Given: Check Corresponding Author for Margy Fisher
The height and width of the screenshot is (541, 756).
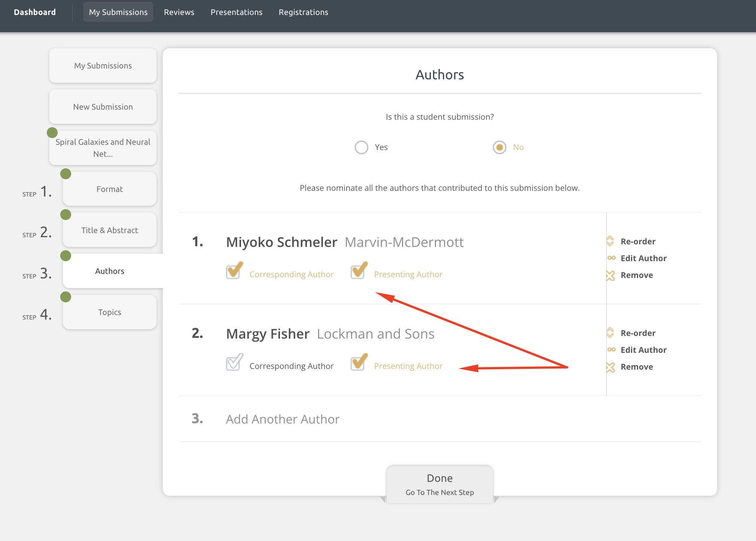Looking at the screenshot, I should pos(234,363).
